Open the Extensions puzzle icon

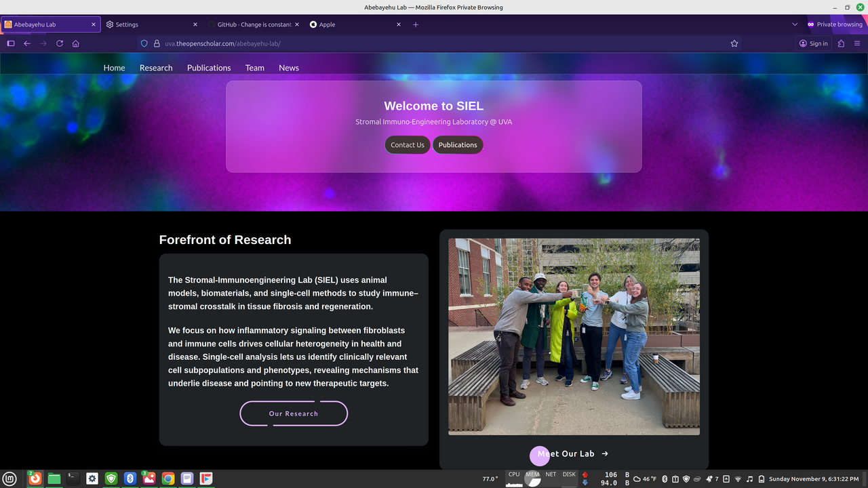841,43
